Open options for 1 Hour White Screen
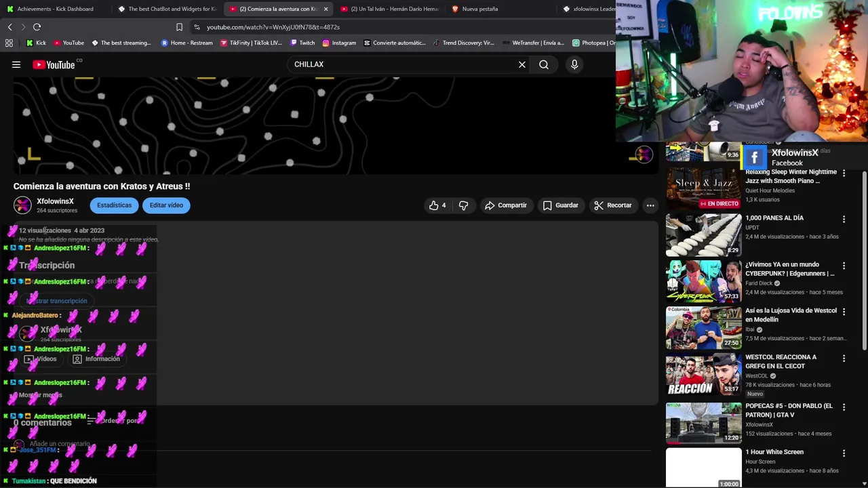868x488 pixels. click(x=844, y=453)
